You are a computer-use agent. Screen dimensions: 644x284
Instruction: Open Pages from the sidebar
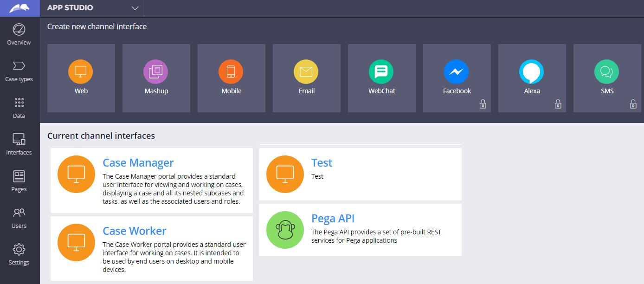pyautogui.click(x=19, y=181)
